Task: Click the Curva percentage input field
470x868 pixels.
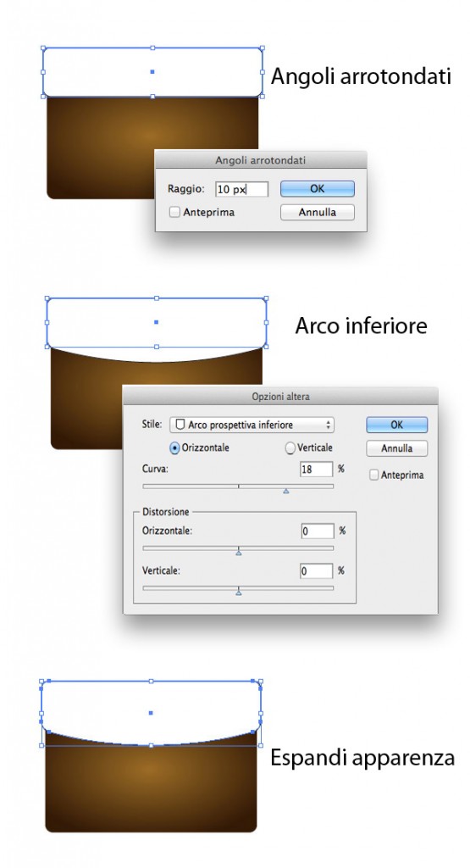Action: click(316, 469)
